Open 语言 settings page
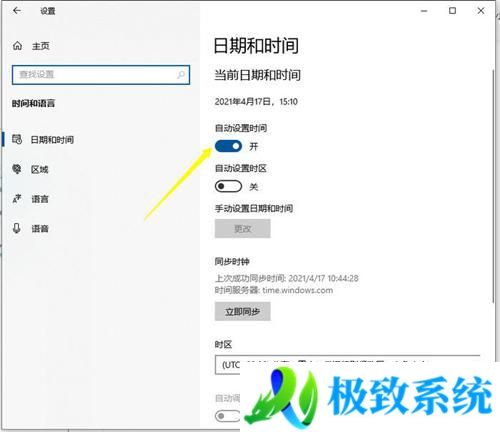The height and width of the screenshot is (432, 500). (x=40, y=199)
